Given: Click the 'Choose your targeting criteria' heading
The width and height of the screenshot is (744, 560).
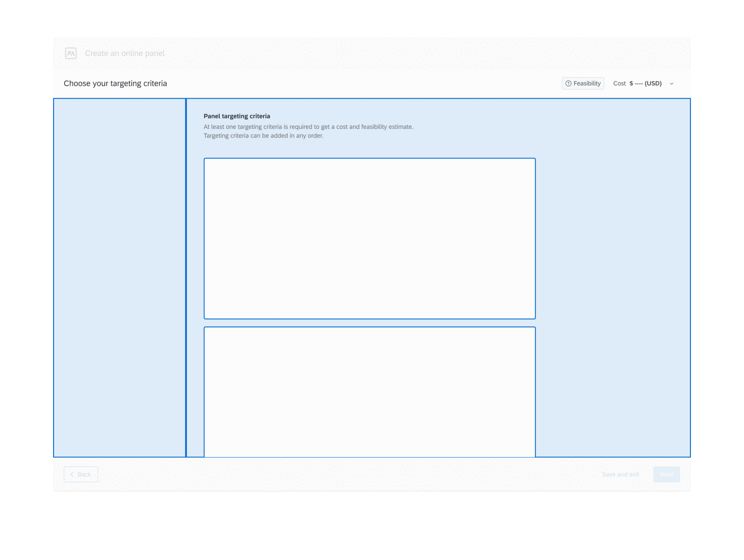Looking at the screenshot, I should (115, 83).
